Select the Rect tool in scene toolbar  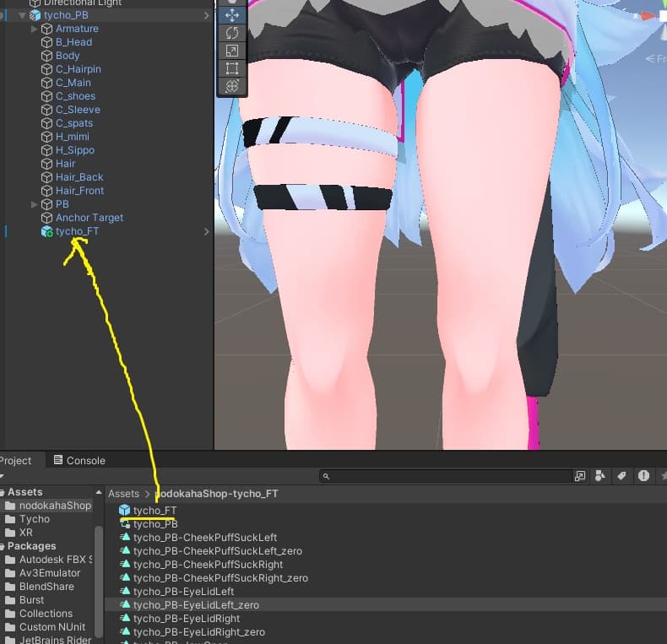(x=232, y=68)
